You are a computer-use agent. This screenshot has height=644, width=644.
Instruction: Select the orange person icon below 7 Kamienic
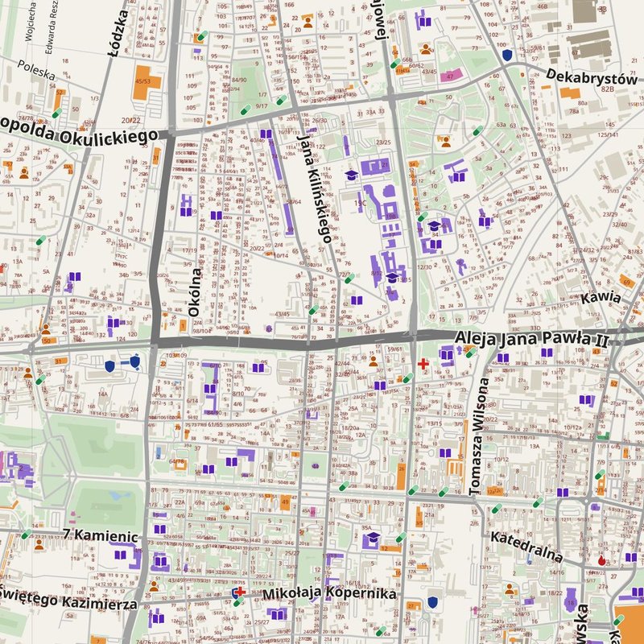39,545
